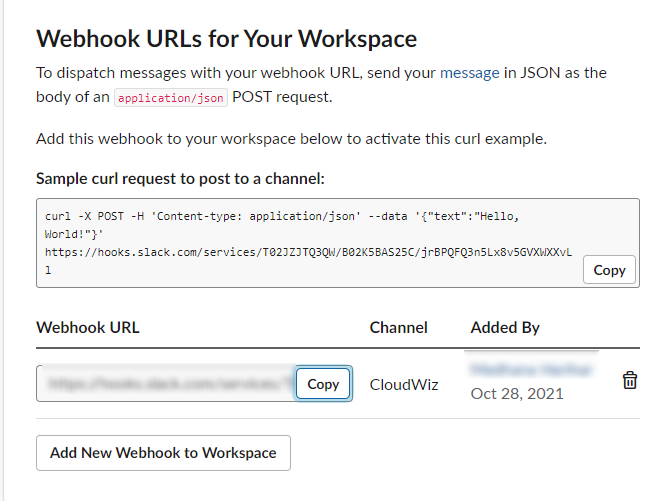Image resolution: width=669 pixels, height=501 pixels.
Task: Select the CloudWiz channel name
Action: pos(404,384)
